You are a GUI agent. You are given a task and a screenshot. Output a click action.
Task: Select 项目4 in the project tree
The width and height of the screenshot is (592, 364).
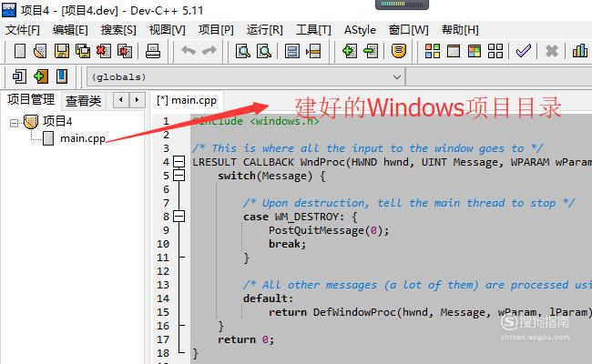click(x=57, y=121)
